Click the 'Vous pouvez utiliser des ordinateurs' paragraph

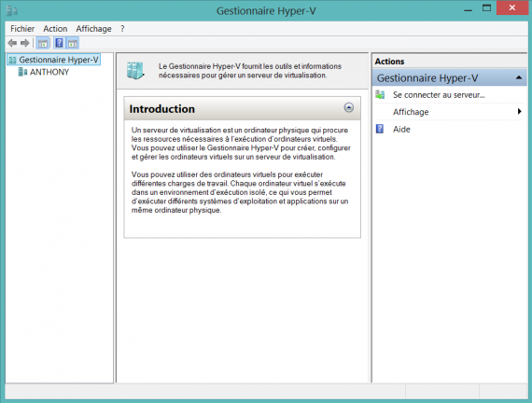coord(240,192)
